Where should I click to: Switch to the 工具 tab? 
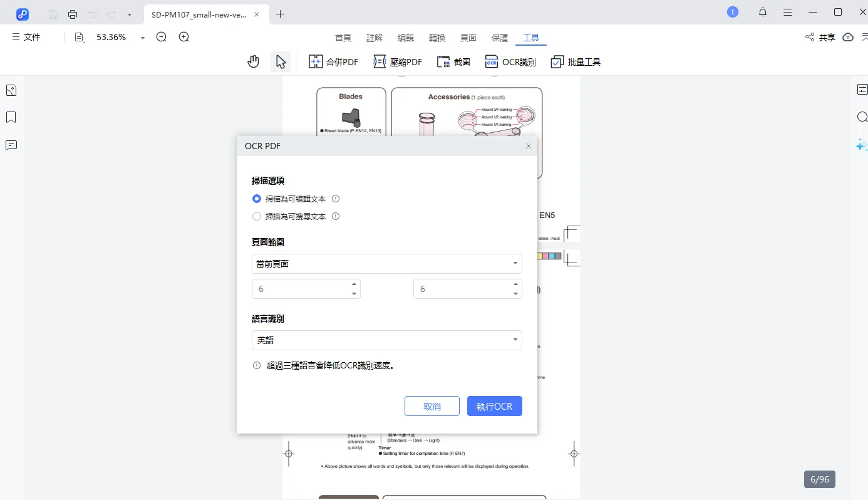(x=531, y=38)
